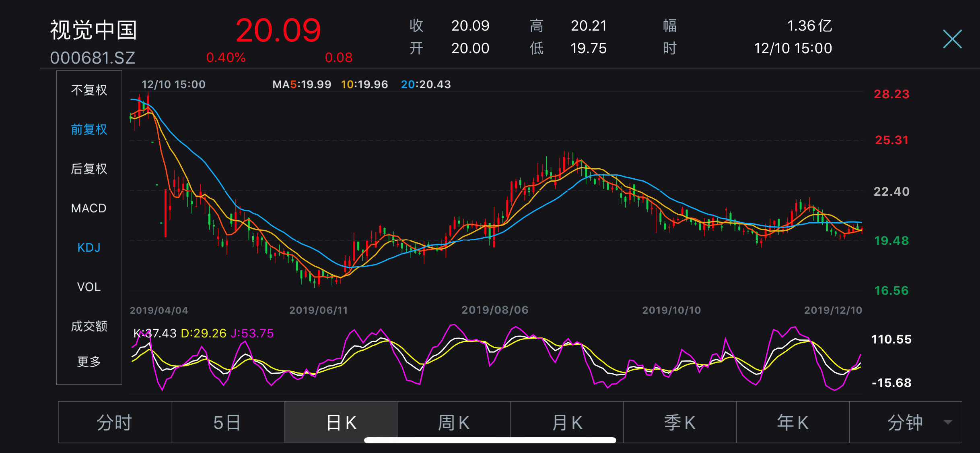The image size is (980, 453).
Task: Select 后复权 adjustment mode
Action: [89, 169]
